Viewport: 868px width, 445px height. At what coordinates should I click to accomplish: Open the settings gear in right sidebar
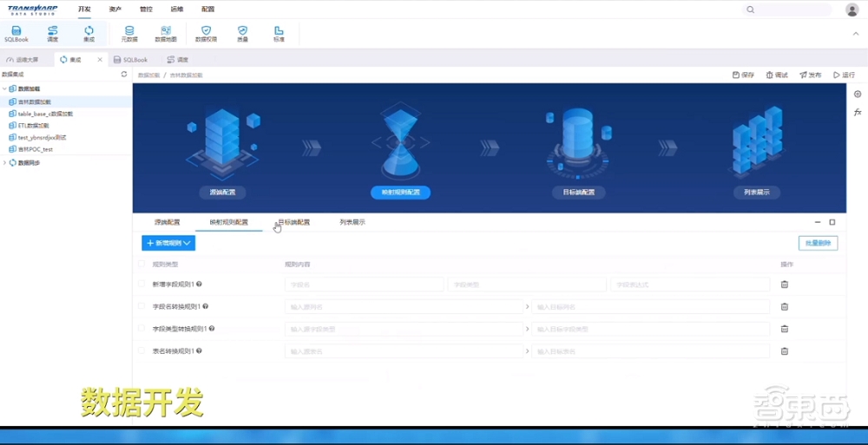[x=858, y=94]
